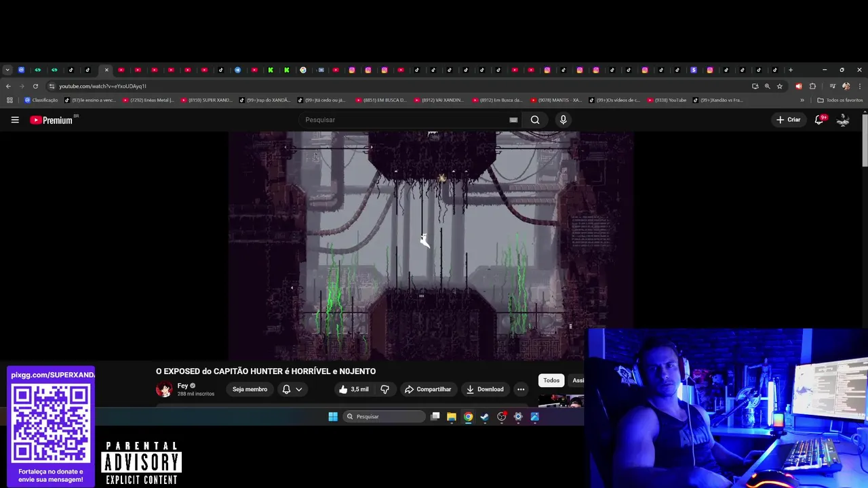Image resolution: width=868 pixels, height=488 pixels.
Task: Open Steam from taskbar
Action: (485, 417)
